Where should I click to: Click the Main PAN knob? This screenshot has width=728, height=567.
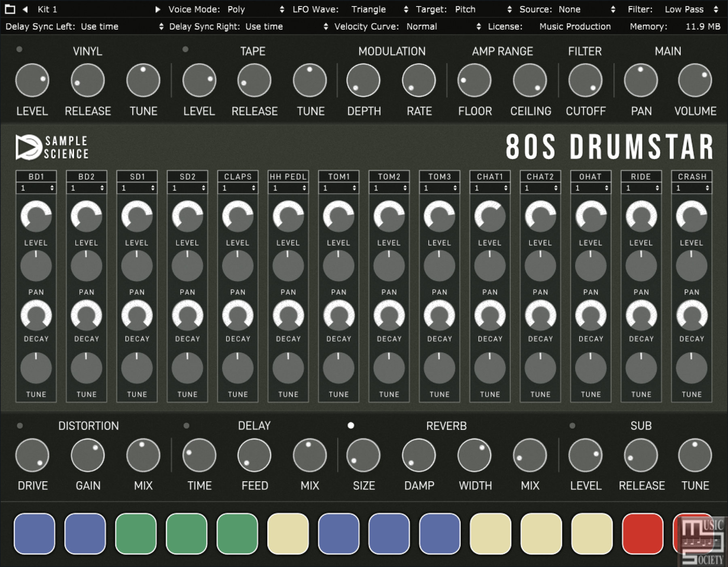tap(641, 80)
